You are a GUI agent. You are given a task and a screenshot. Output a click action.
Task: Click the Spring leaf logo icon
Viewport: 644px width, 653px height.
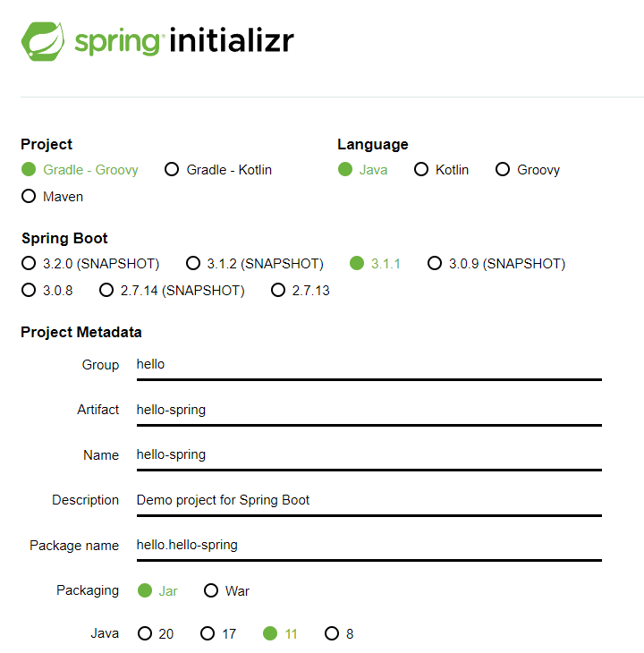(43, 41)
